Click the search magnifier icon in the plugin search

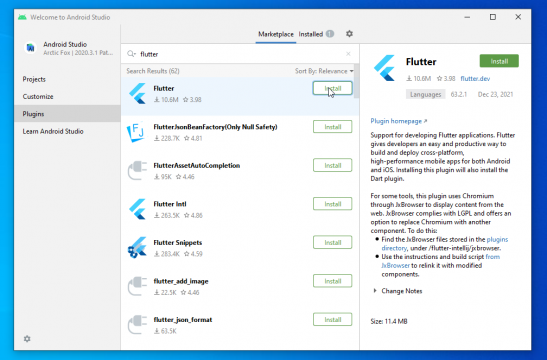pos(131,54)
